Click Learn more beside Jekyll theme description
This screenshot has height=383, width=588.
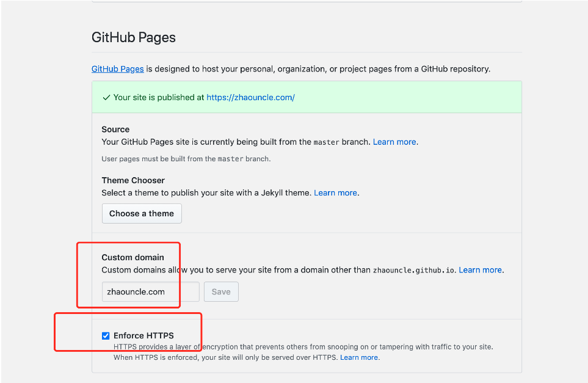[335, 192]
